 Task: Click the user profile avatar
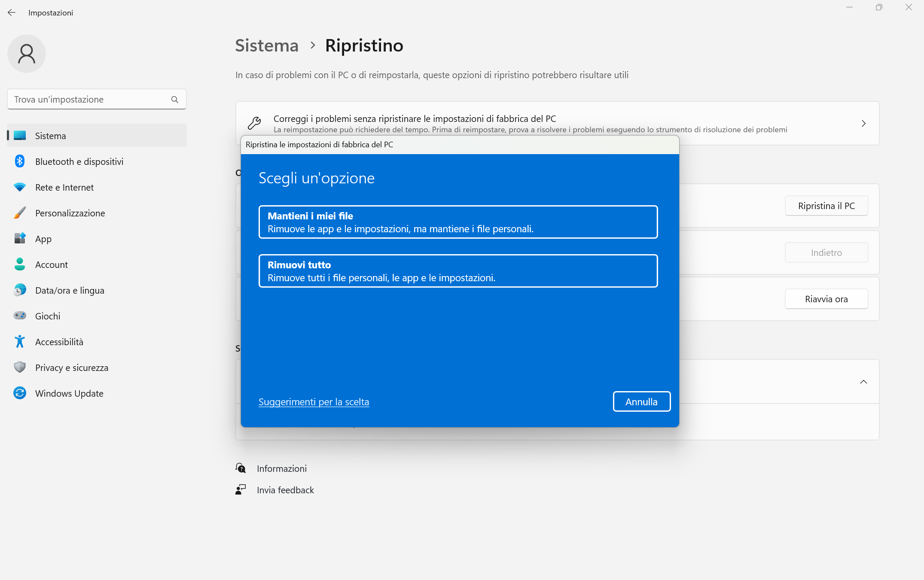(26, 54)
